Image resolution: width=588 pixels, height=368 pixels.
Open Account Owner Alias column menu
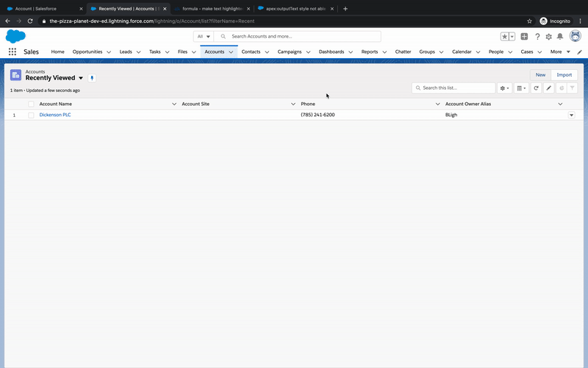pyautogui.click(x=560, y=104)
